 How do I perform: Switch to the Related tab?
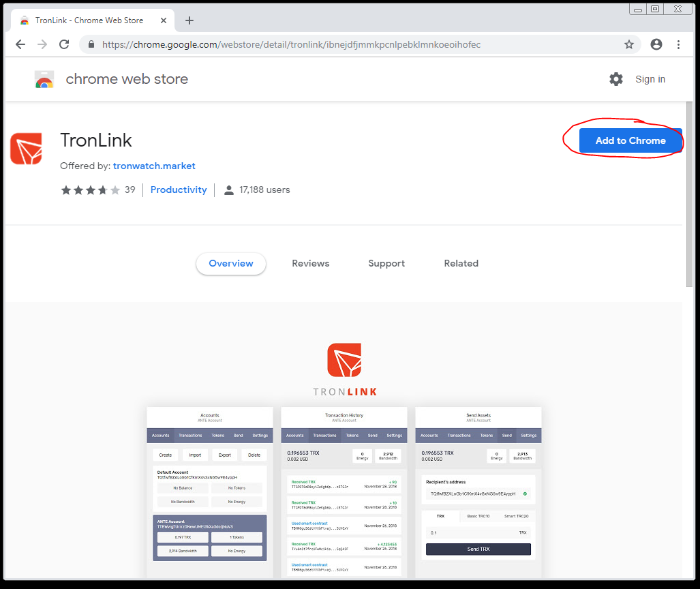461,263
